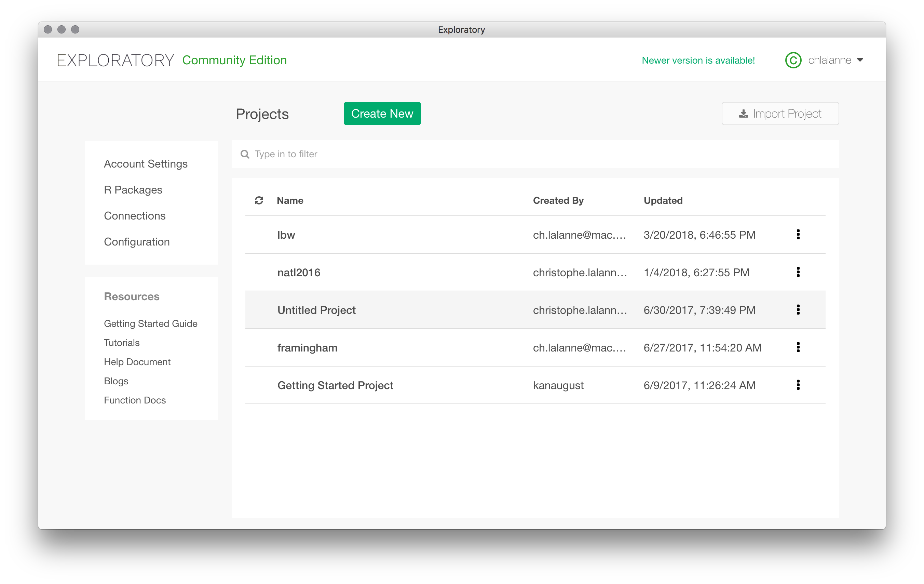Open the Connections sidebar item

(135, 216)
